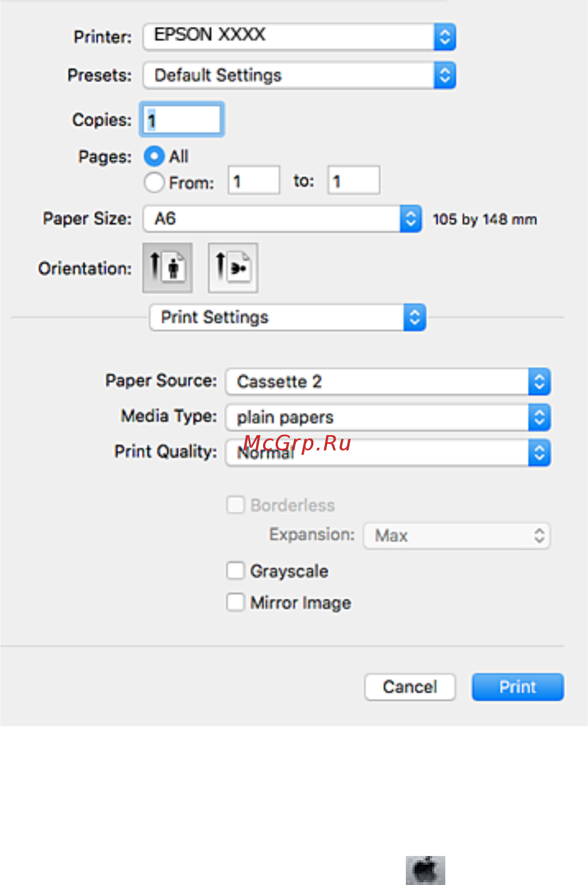Image resolution: width=588 pixels, height=885 pixels.
Task: Click the Print button
Action: [x=517, y=687]
